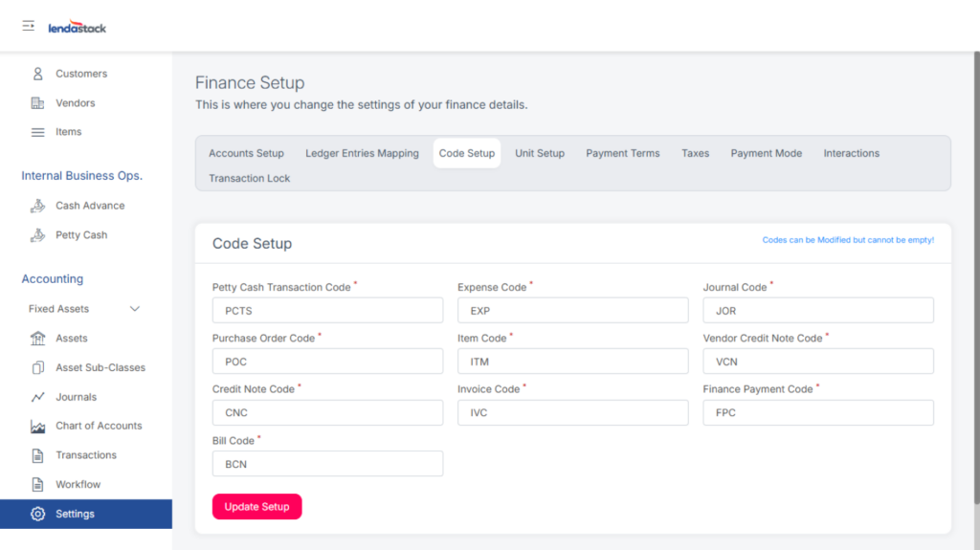The image size is (980, 550).
Task: Click the Customers person icon in sidebar
Action: tap(38, 74)
